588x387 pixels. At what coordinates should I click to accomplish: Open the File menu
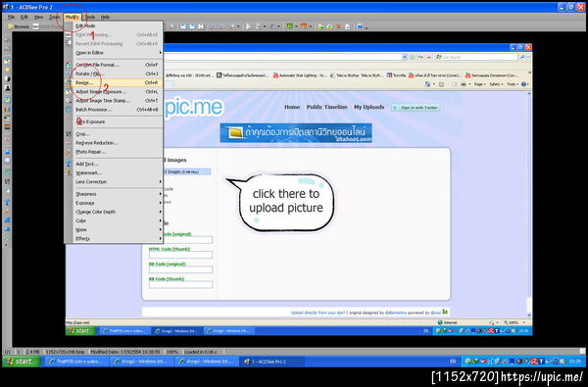click(11, 17)
